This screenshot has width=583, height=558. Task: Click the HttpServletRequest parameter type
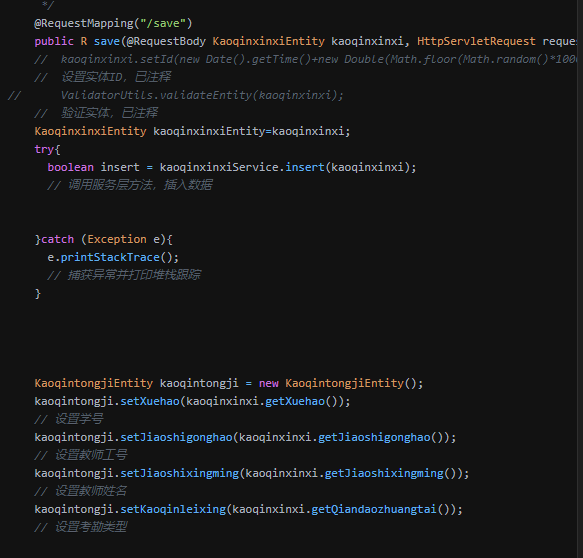click(x=476, y=41)
